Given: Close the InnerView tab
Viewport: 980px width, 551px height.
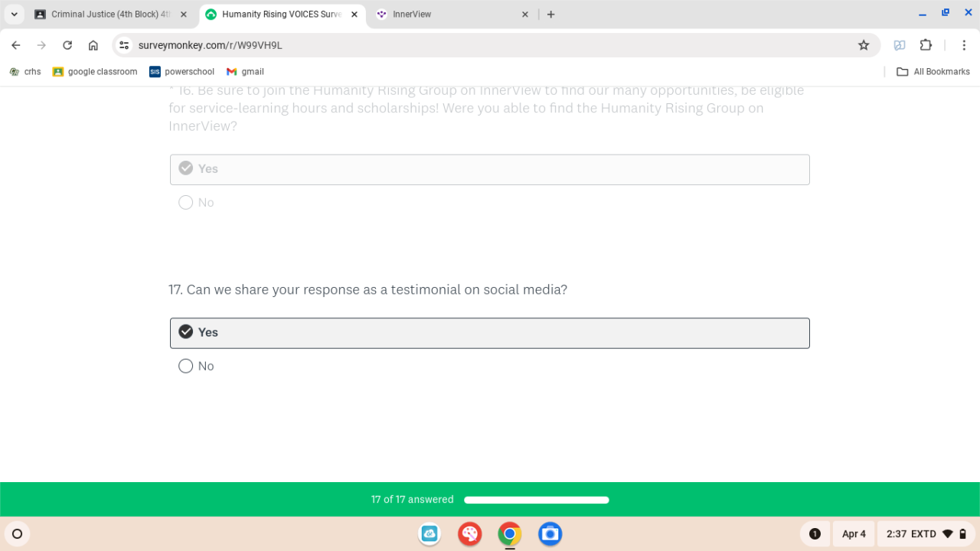Looking at the screenshot, I should 525,14.
